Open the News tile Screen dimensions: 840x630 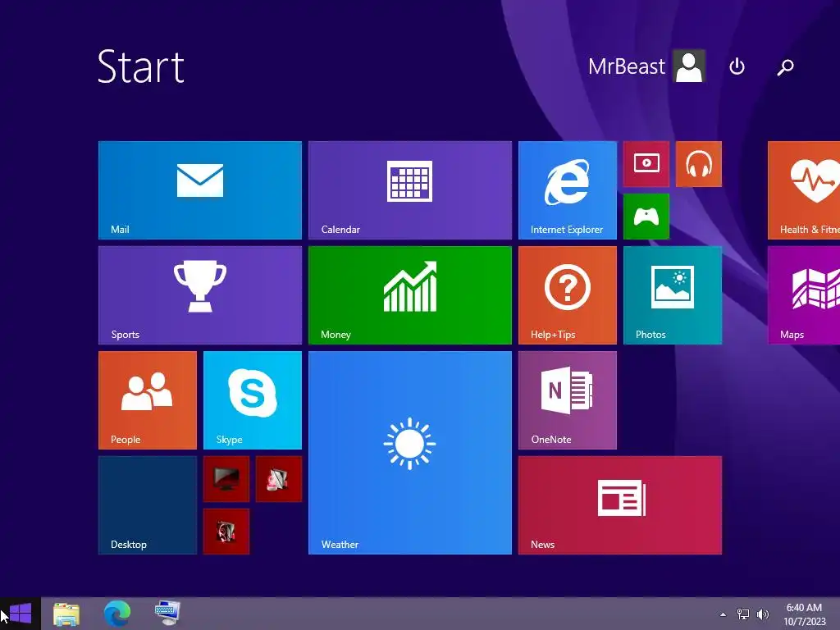620,505
